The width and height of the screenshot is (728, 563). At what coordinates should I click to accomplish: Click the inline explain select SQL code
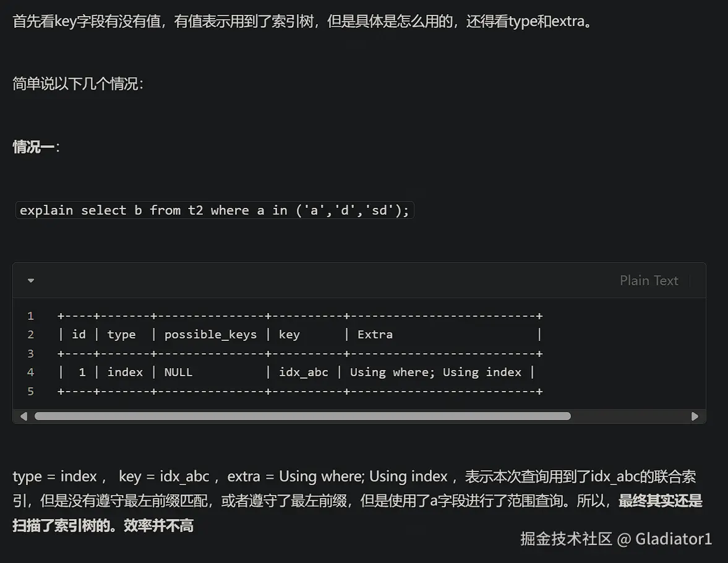coord(214,210)
